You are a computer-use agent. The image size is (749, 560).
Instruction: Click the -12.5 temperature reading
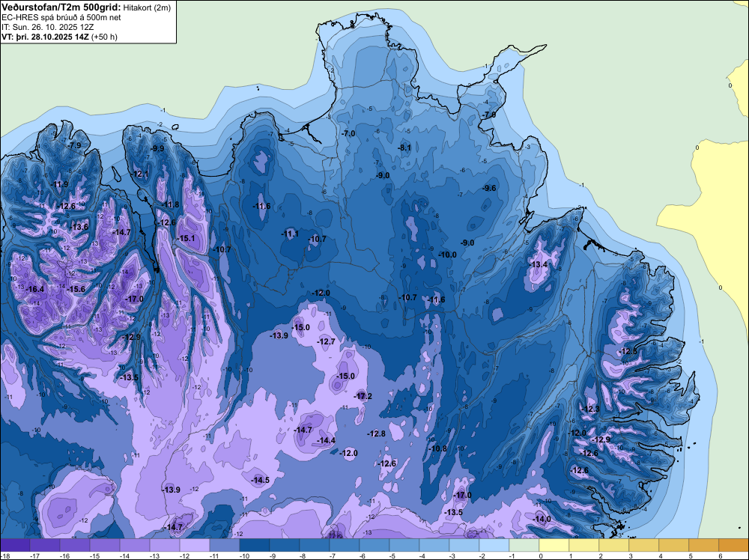628,351
